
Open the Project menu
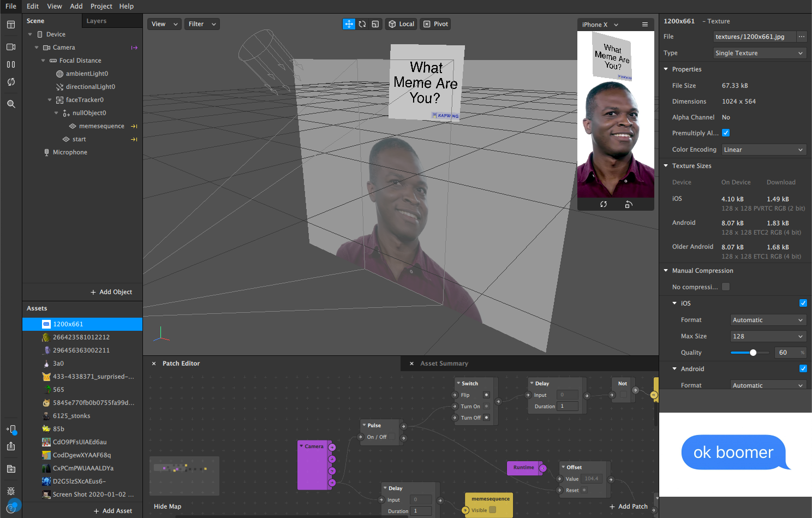[x=101, y=6]
